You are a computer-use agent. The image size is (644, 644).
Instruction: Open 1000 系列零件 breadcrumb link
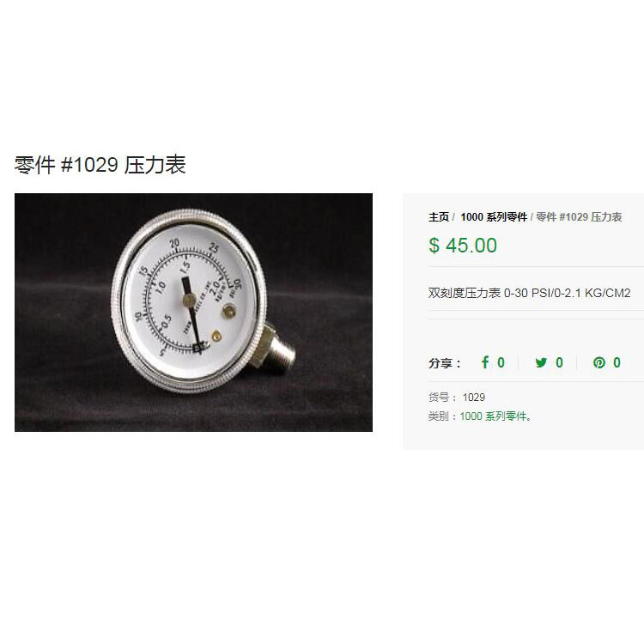click(494, 217)
